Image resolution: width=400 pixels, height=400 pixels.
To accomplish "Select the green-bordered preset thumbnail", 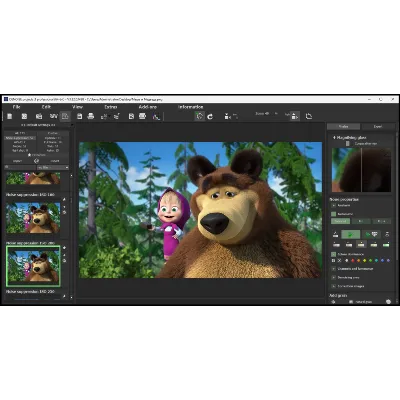I will point(33,266).
